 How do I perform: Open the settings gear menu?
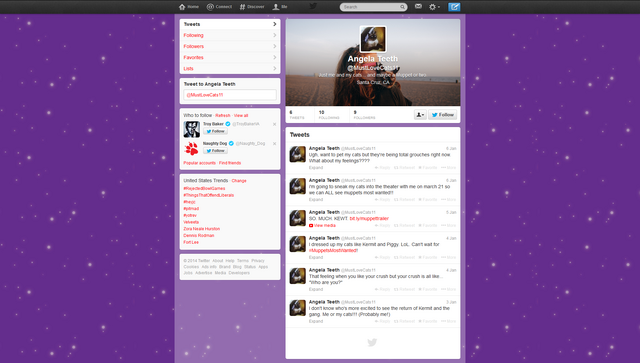434,7
